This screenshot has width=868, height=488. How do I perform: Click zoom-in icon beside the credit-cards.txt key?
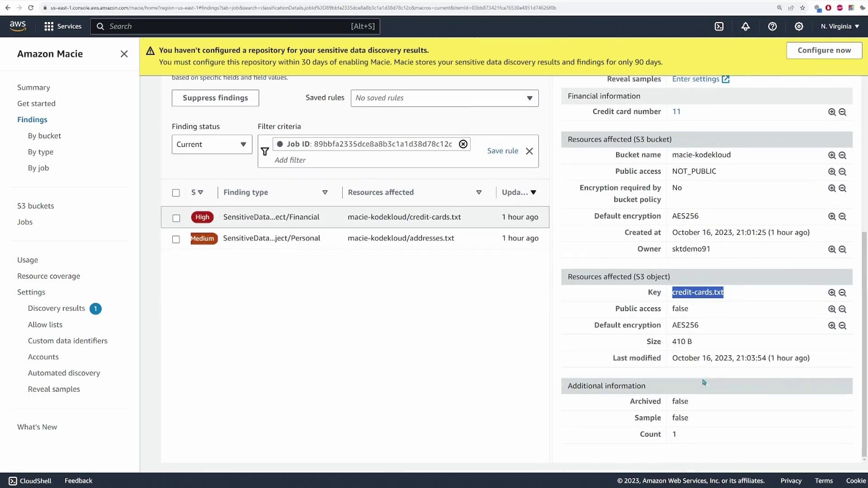tap(831, 293)
